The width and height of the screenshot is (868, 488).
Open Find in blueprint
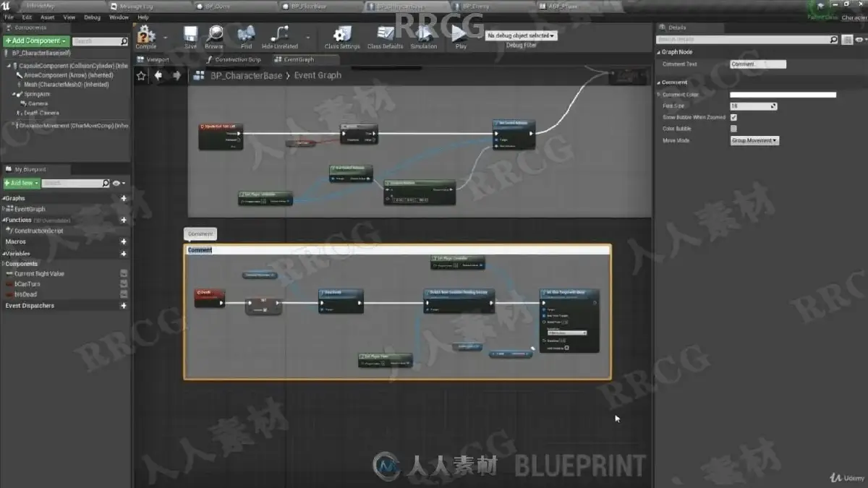[x=247, y=37]
